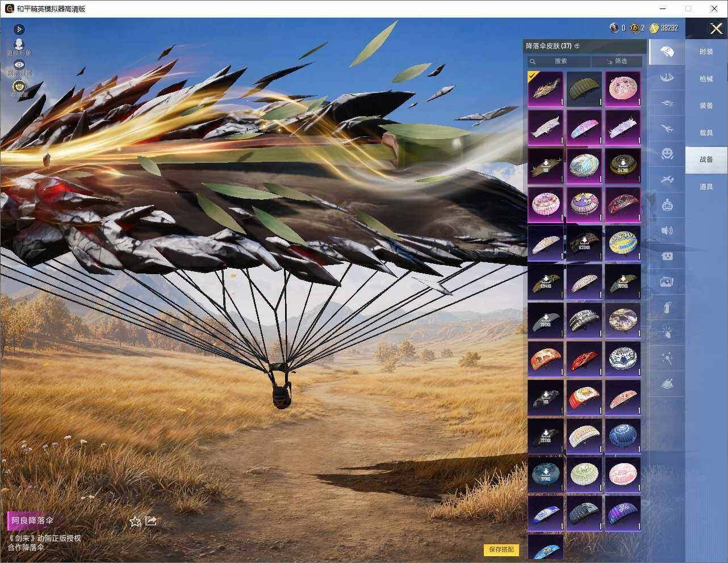Select the wings glider category icon

[x=667, y=77]
